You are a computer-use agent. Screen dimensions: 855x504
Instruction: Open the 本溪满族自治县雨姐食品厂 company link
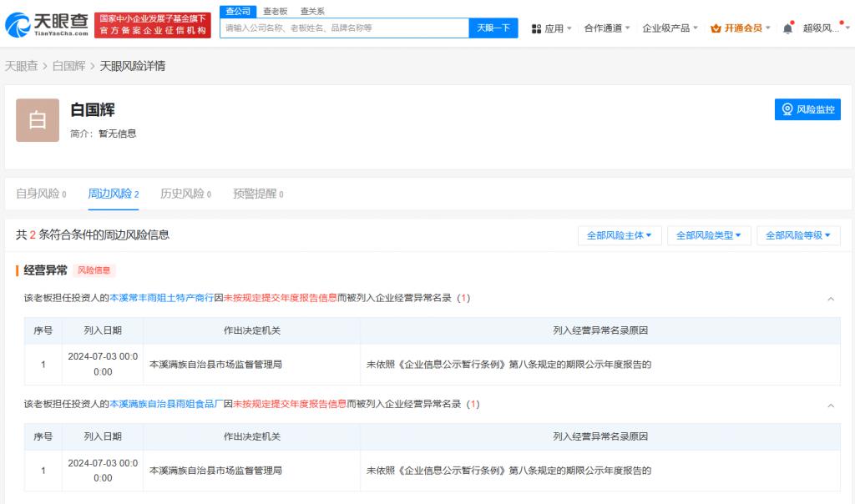[x=166, y=405]
